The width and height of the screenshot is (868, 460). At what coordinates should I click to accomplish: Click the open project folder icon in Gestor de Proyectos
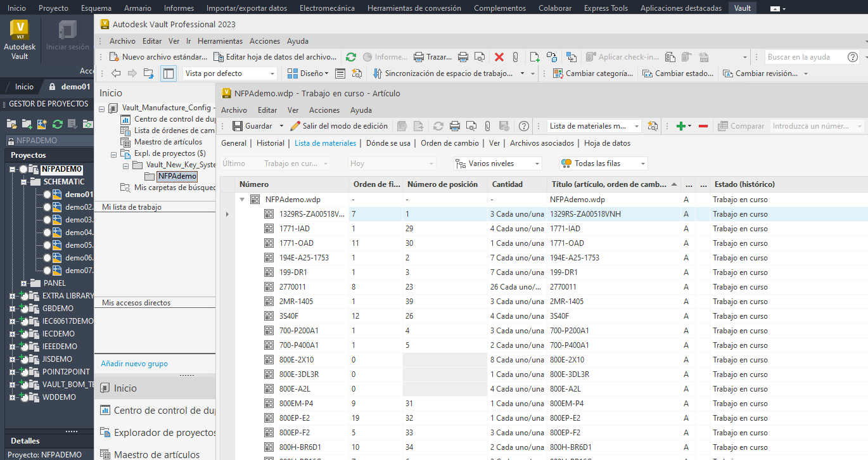(x=11, y=124)
